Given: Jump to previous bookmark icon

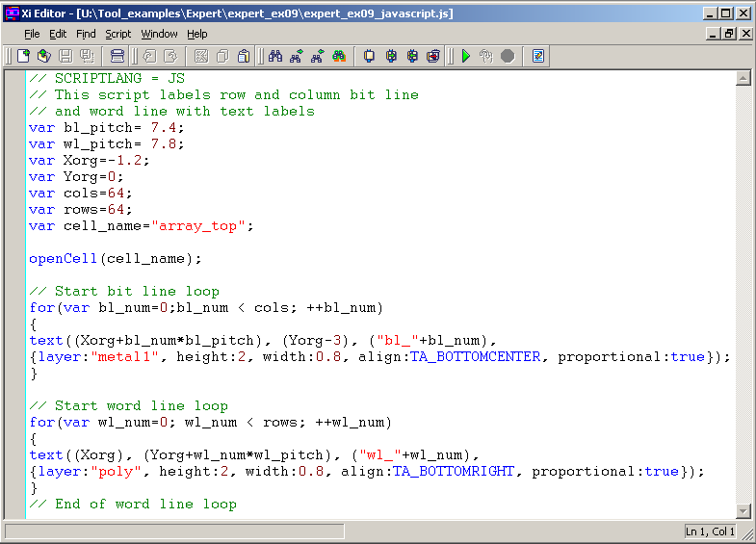Looking at the screenshot, I should click(x=412, y=56).
